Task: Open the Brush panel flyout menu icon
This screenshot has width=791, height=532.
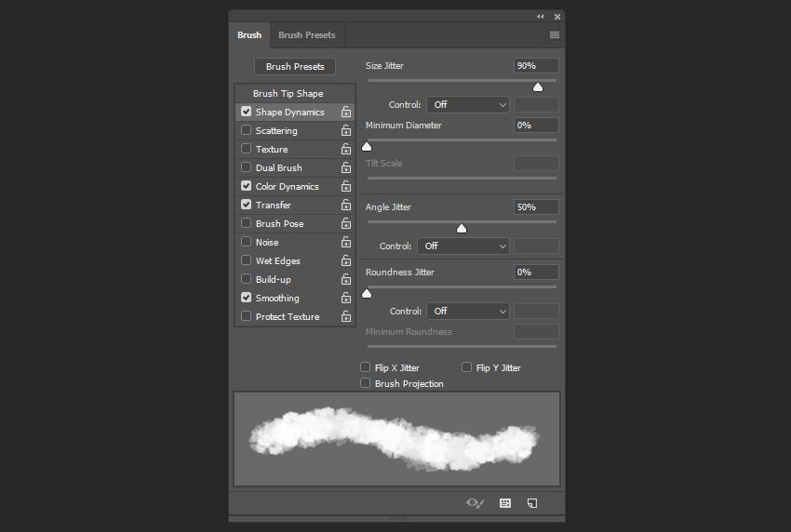Action: [x=555, y=35]
